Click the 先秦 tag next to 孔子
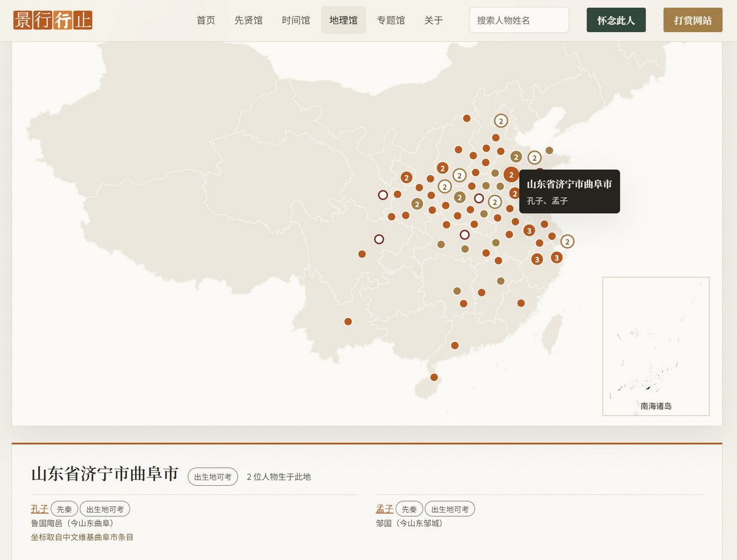 (64, 509)
